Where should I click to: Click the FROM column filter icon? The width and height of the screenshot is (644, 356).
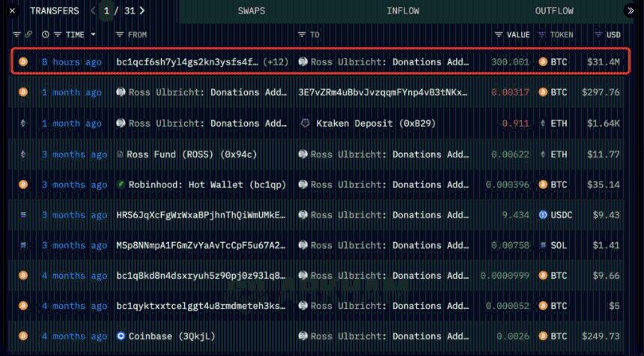(x=119, y=35)
